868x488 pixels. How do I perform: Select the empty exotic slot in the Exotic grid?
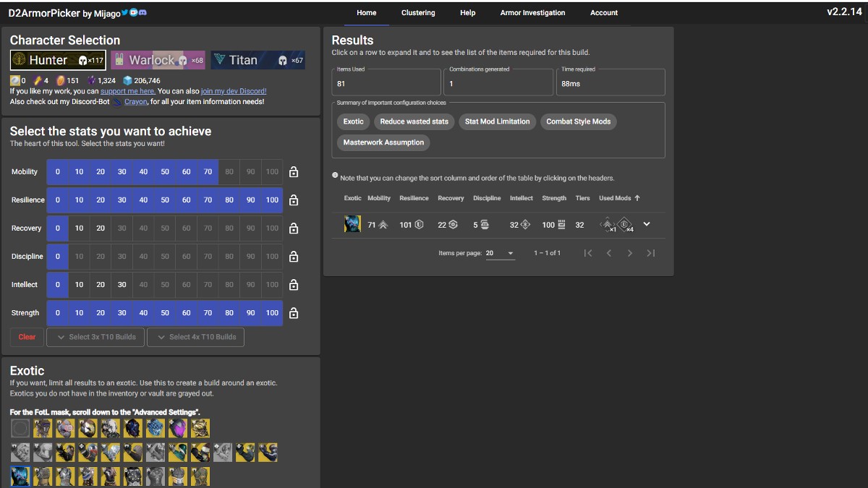(20, 428)
